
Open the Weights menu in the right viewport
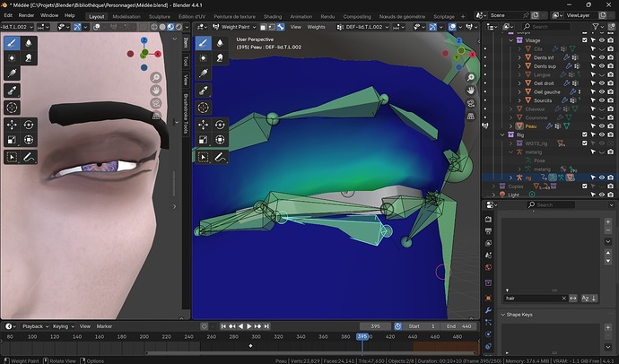coord(316,27)
